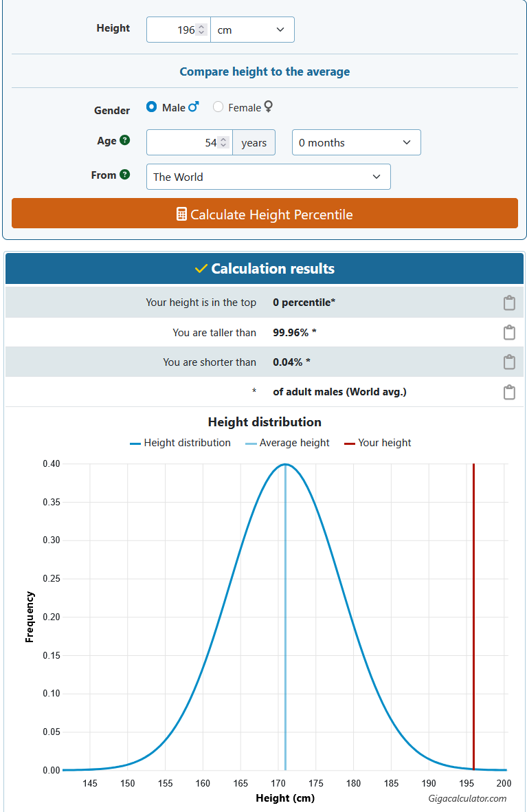The height and width of the screenshot is (812, 527).
Task: Click the 'years' unit label beside Age
Action: tap(254, 142)
